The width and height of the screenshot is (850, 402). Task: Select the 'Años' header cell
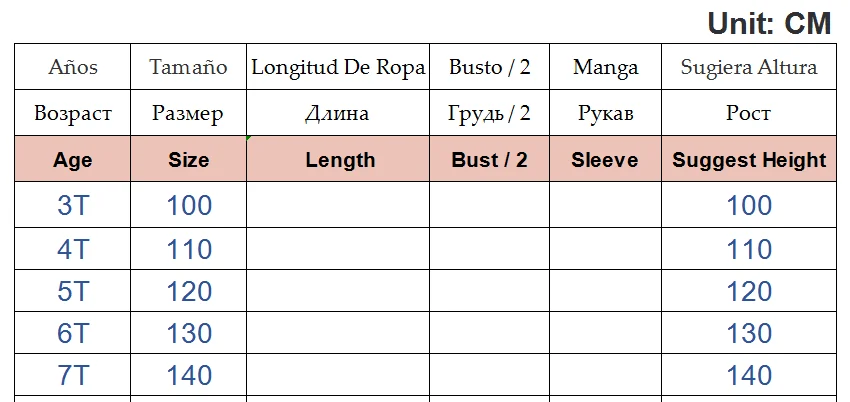[x=73, y=68]
